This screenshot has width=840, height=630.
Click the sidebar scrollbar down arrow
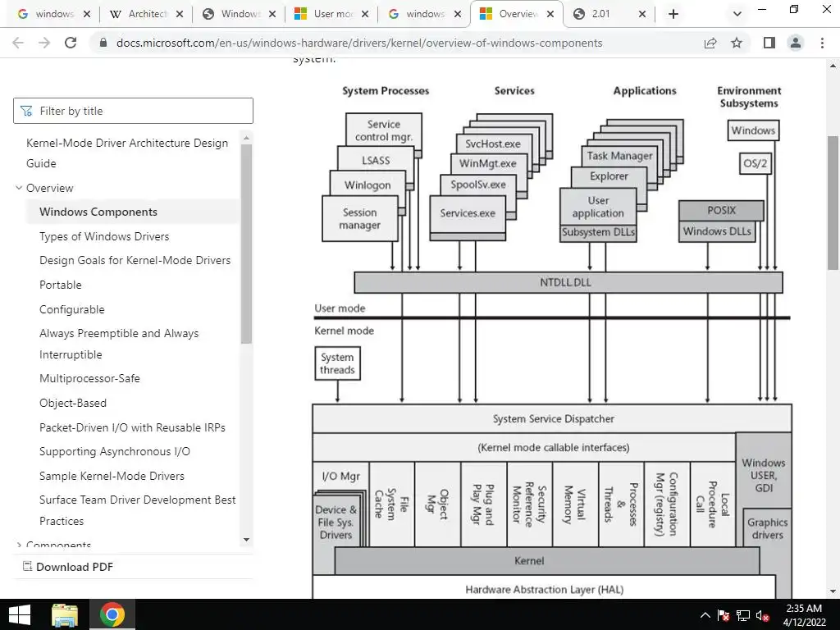[246, 540]
